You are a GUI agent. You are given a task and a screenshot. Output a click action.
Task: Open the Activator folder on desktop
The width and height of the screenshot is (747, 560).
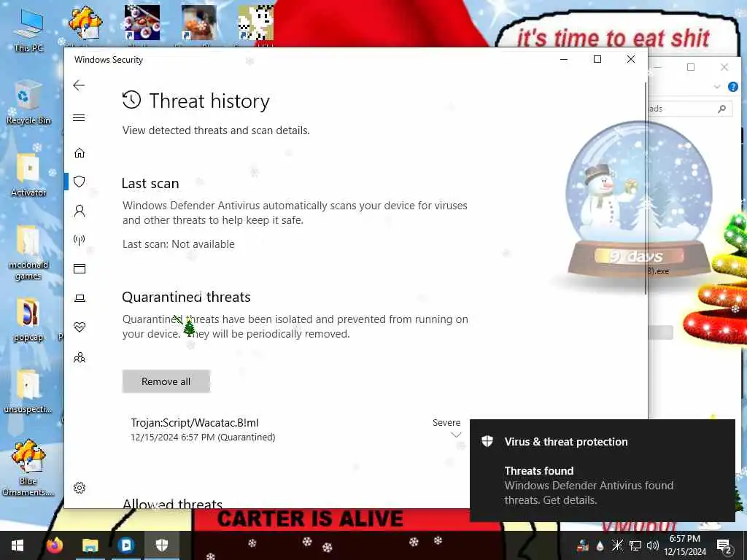28,174
